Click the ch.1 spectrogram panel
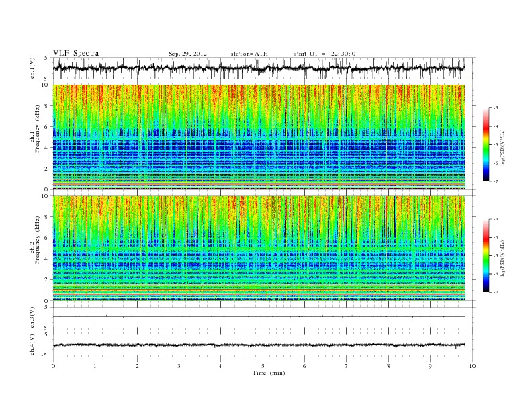 (x=259, y=137)
